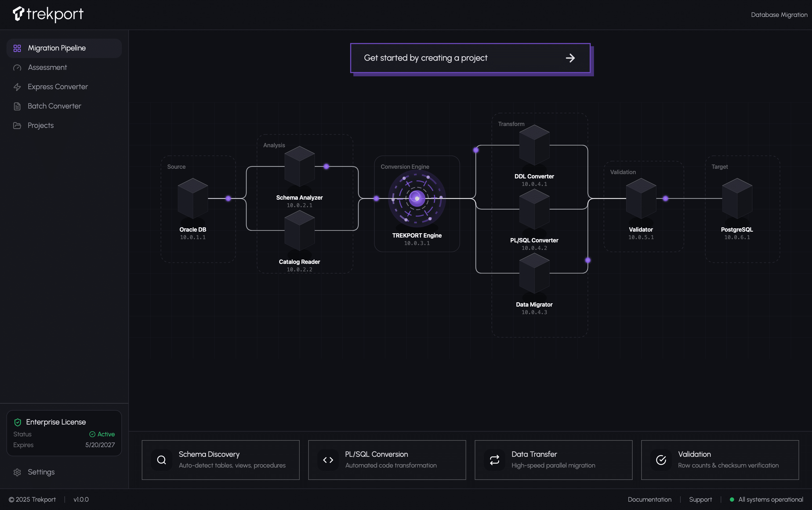Open the Validation feature card

(720, 460)
